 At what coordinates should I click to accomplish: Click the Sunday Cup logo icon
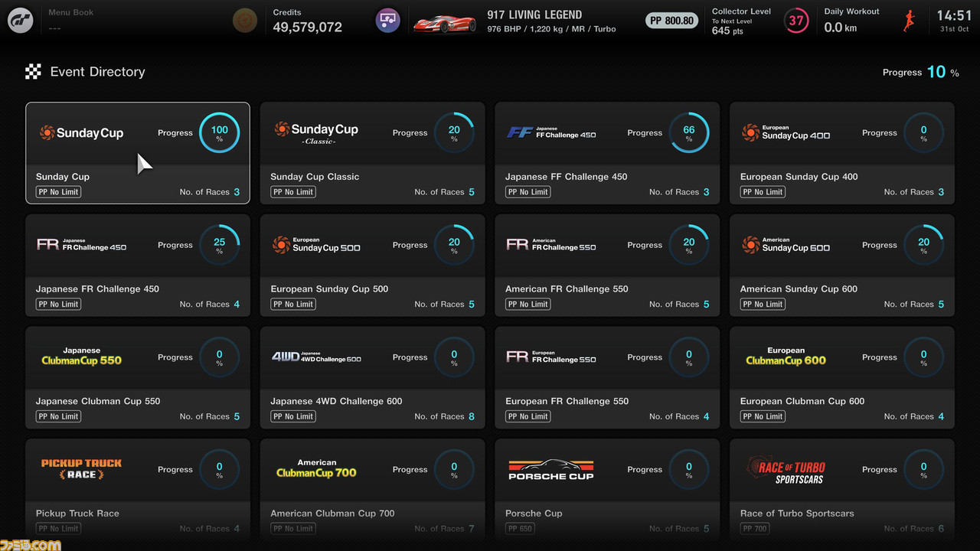(81, 133)
